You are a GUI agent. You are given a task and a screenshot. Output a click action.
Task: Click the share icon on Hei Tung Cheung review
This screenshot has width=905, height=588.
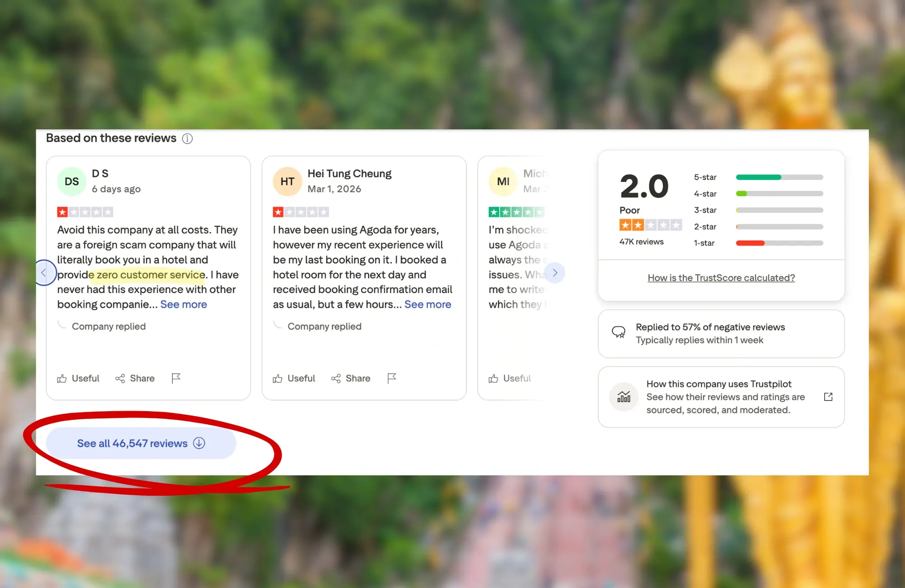pos(336,379)
